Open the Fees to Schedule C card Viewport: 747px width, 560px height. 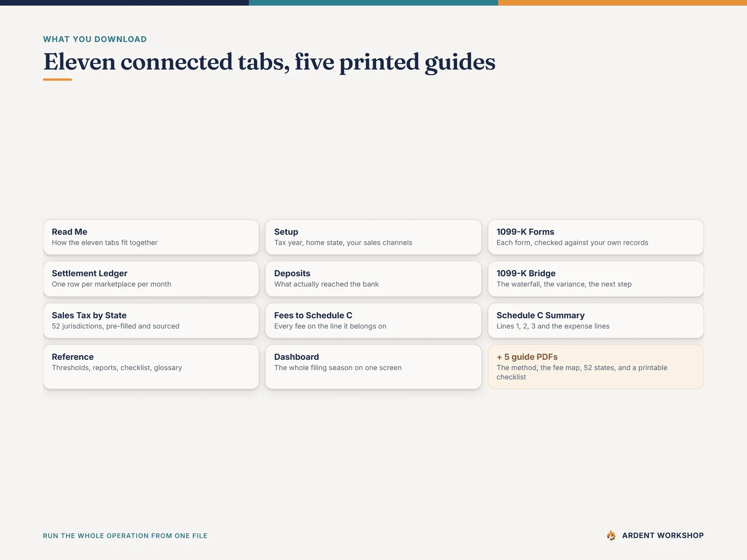point(373,321)
